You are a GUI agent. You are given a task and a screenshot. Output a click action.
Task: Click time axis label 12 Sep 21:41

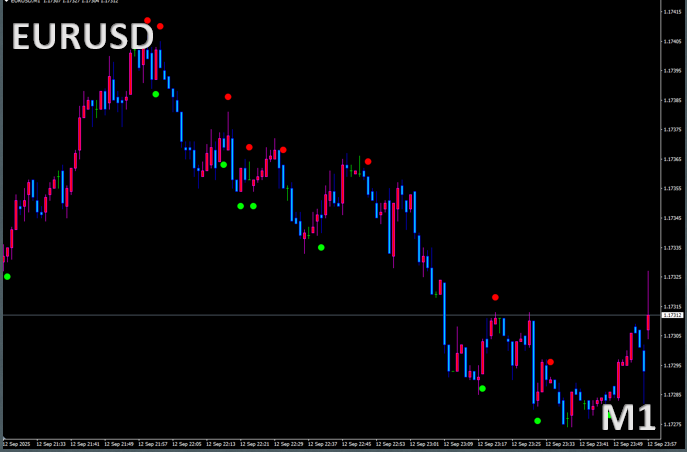pos(85,444)
